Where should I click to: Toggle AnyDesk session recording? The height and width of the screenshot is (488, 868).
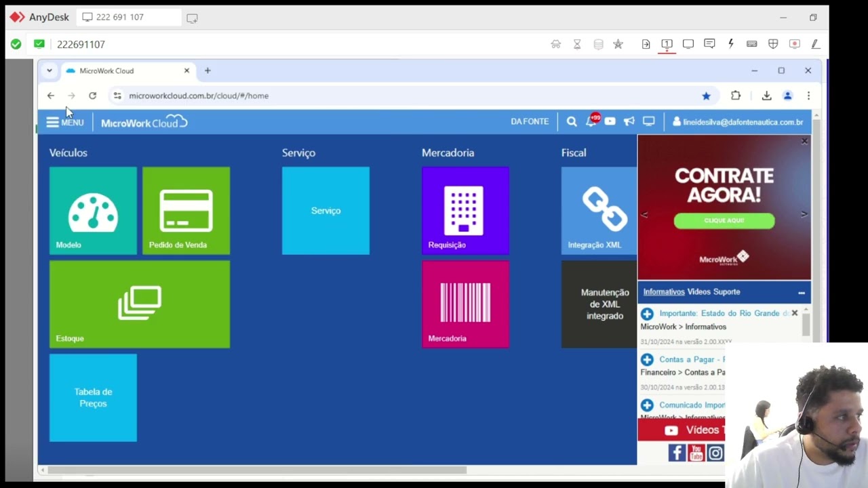794,44
